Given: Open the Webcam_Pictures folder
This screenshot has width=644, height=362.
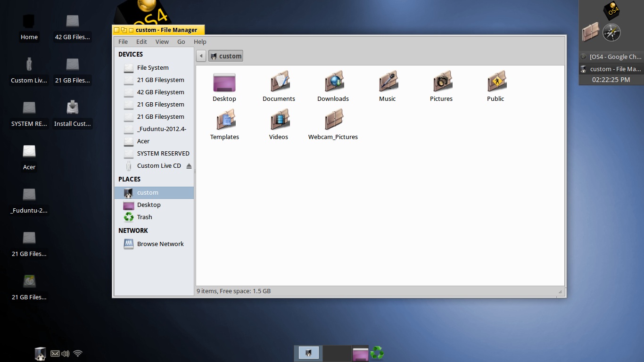Looking at the screenshot, I should (333, 125).
